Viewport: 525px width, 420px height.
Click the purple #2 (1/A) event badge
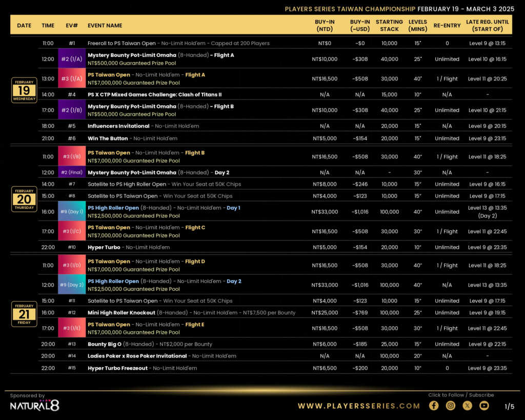(72, 59)
